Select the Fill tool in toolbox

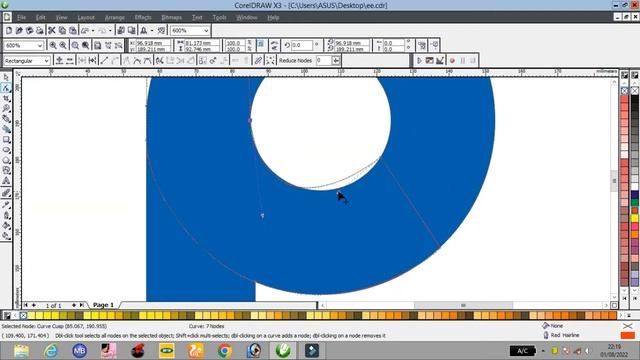click(6, 225)
